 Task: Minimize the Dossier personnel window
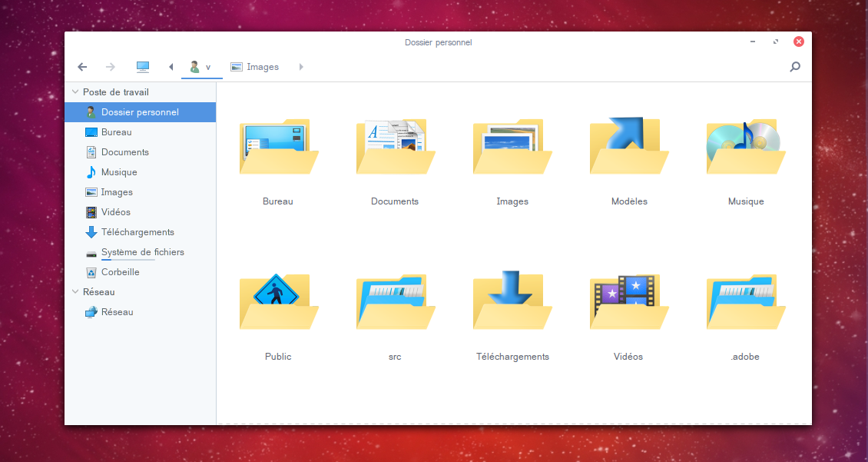(x=752, y=42)
